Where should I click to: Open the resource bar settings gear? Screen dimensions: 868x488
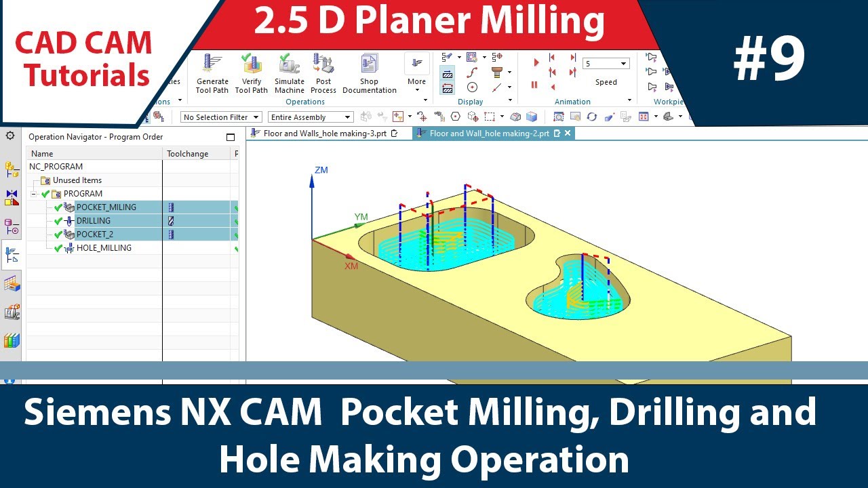10,136
